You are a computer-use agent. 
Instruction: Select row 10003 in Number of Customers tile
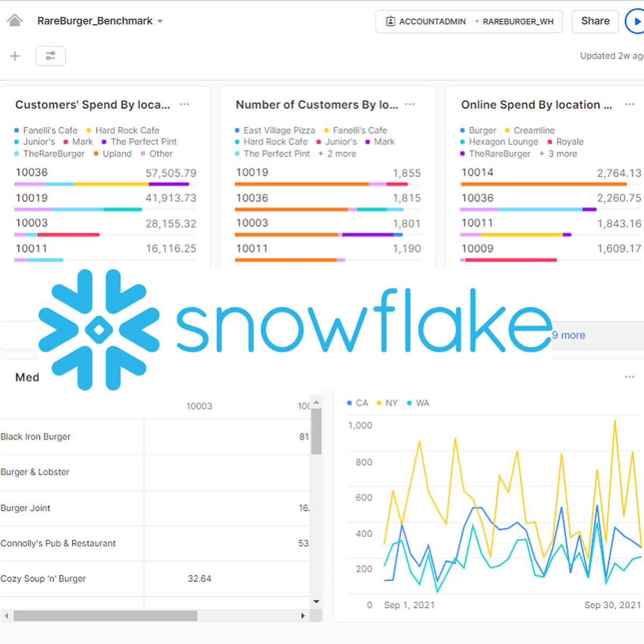(328, 227)
